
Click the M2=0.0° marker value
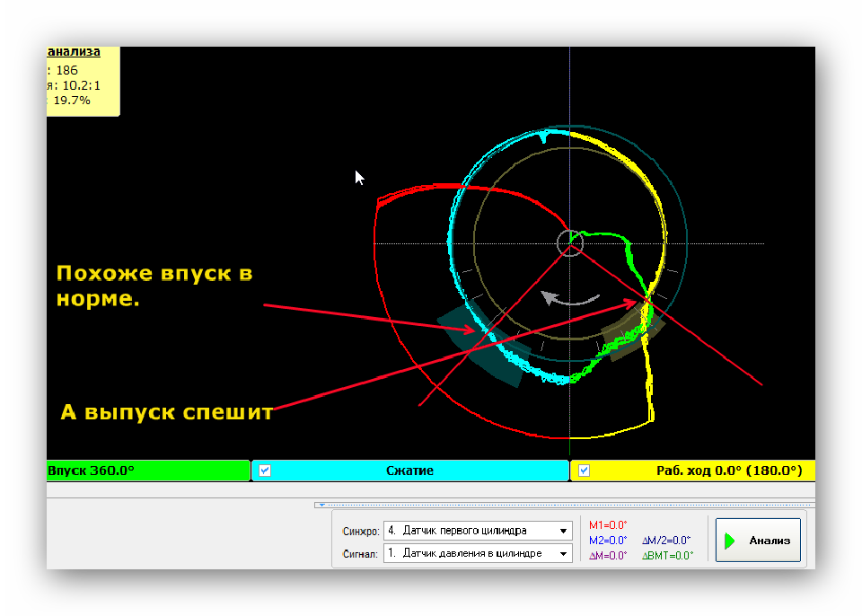[608, 541]
